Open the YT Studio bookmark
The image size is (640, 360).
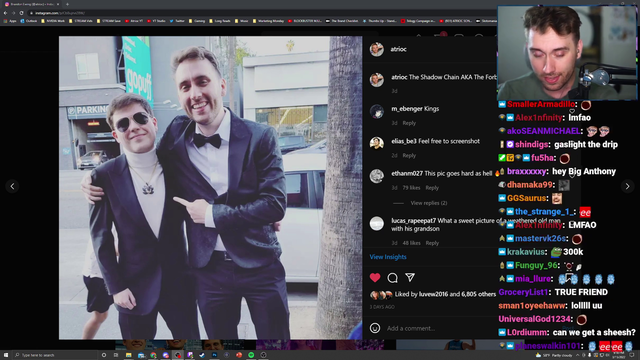pos(156,21)
